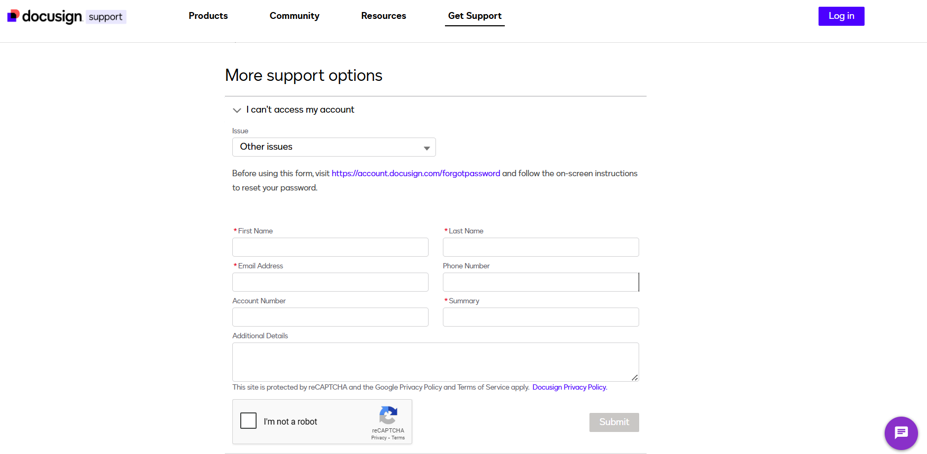Screen dimensions: 927x454
Task: Focus the Account Number field
Action: click(330, 317)
